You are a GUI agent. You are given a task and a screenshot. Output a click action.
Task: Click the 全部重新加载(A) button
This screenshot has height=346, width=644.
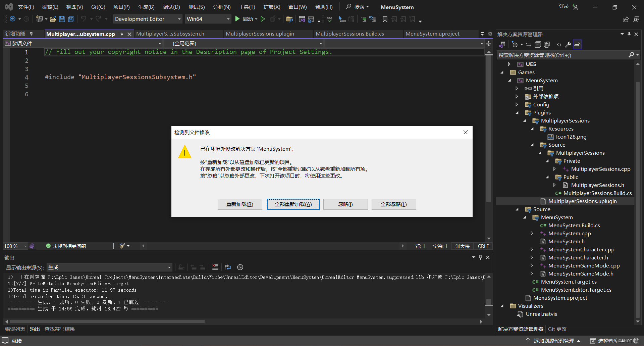tap(293, 204)
